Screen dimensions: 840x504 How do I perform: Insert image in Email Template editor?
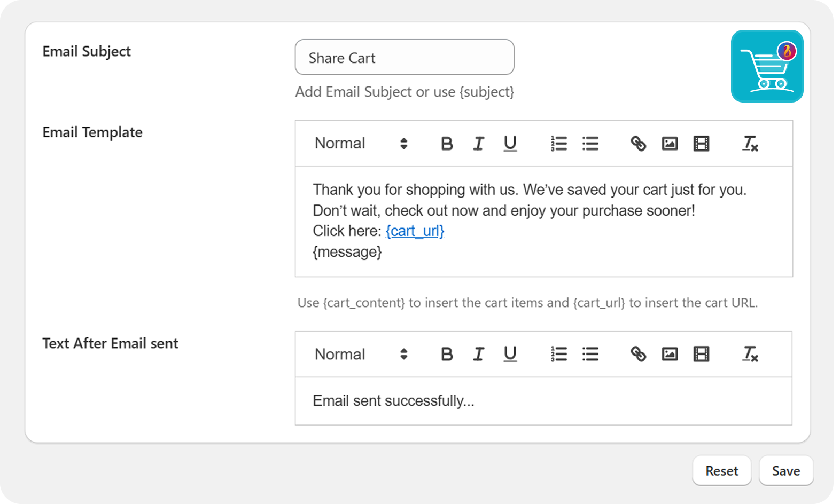coord(670,144)
